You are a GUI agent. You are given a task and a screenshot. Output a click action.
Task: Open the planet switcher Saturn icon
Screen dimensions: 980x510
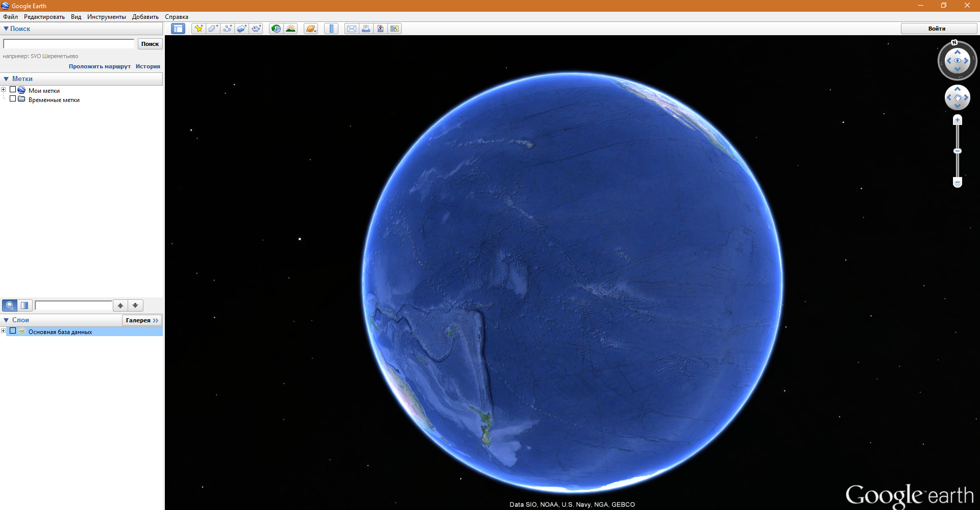click(311, 29)
